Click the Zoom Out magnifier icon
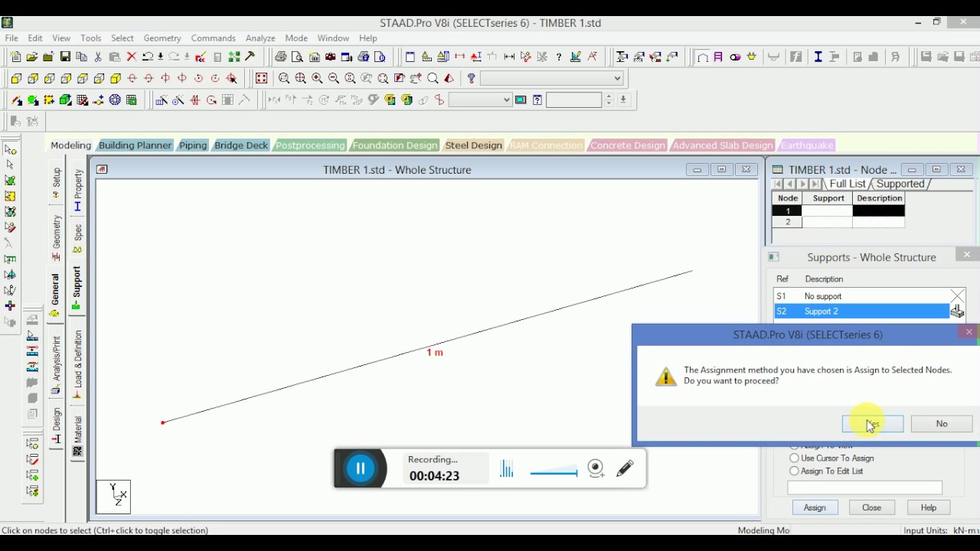Image resolution: width=980 pixels, height=551 pixels. coord(334,78)
